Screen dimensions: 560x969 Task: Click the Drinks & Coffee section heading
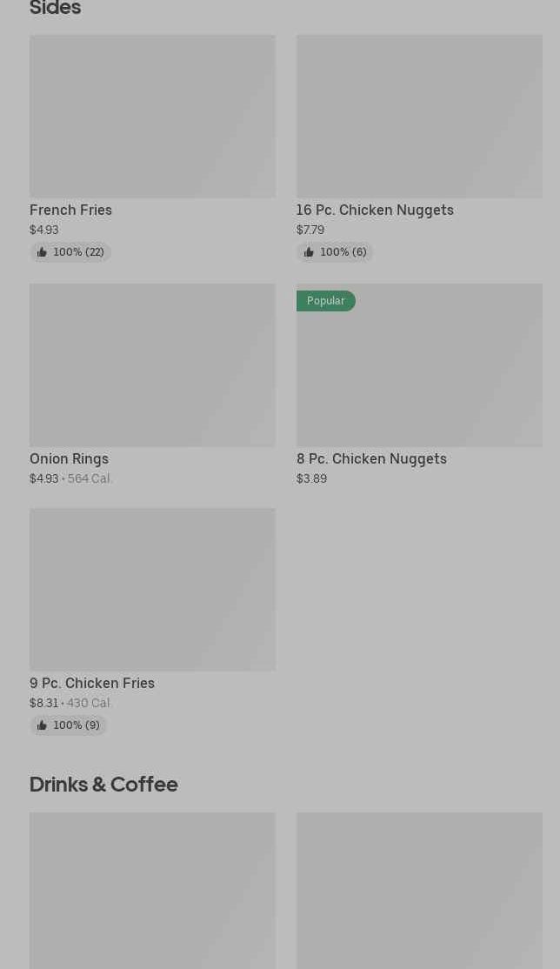tap(103, 784)
